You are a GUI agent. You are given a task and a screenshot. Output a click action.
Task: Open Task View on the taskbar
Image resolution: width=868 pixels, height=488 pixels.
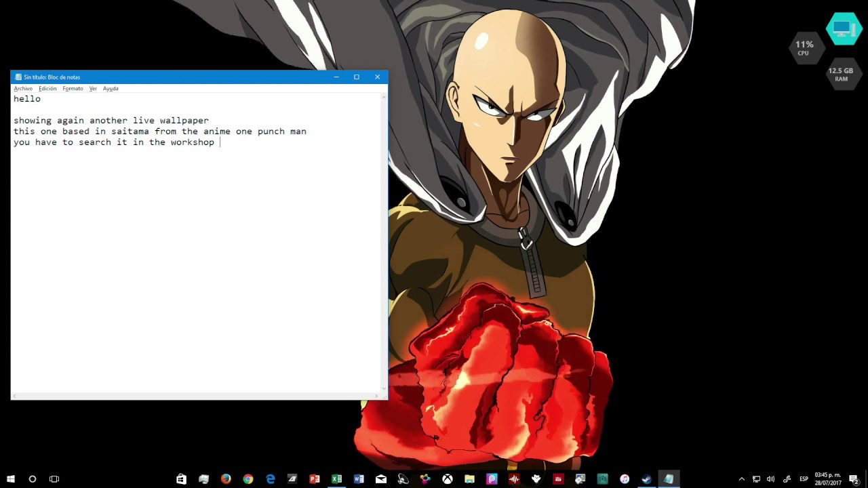coord(54,479)
